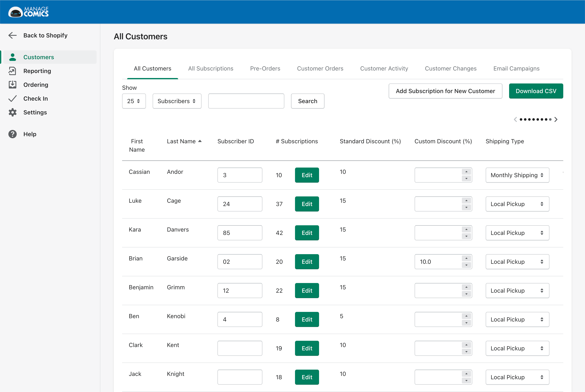Switch to the All Subscriptions tab

[x=210, y=68]
